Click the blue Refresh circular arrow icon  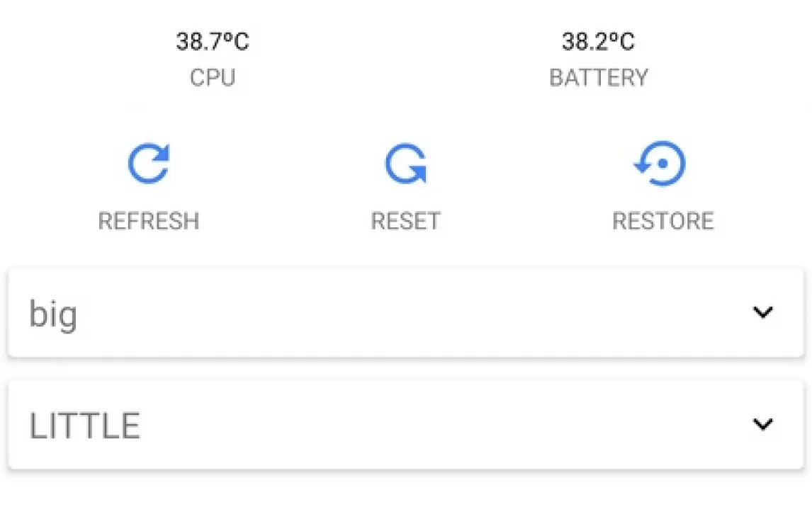(x=149, y=164)
